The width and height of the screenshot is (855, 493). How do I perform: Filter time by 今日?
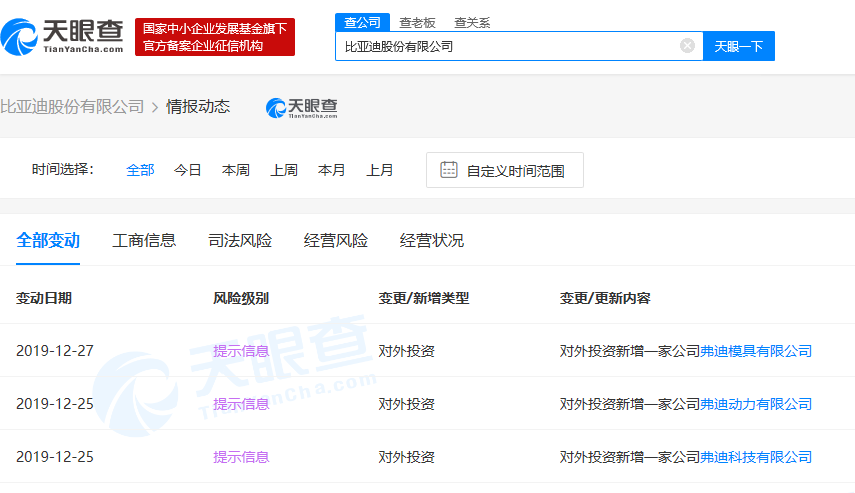[x=188, y=170]
